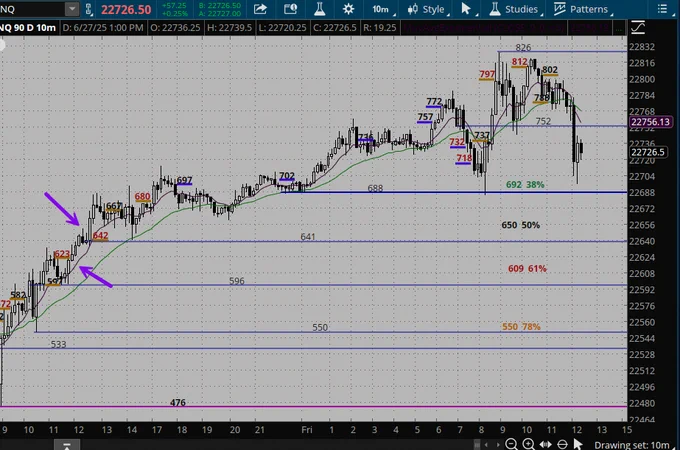Click the 22832 value on price axis
The width and height of the screenshot is (680, 450).
642,47
